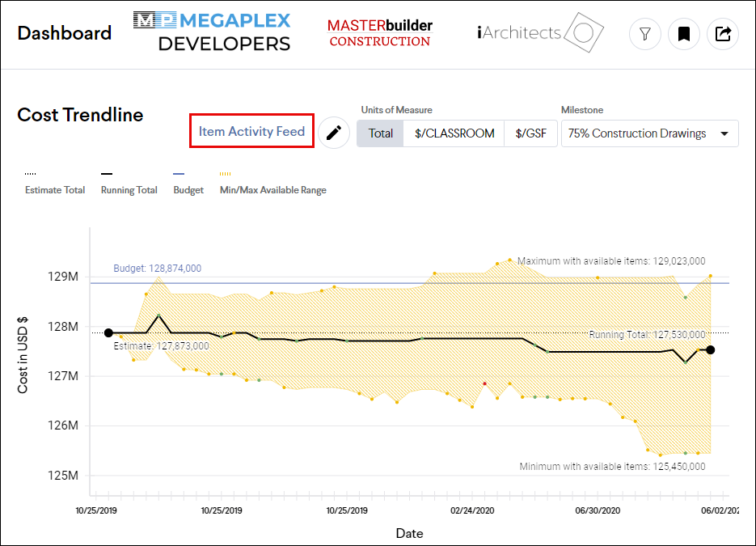The image size is (756, 546).
Task: Toggle the Min/Max Available Range legend
Action: coord(272,190)
